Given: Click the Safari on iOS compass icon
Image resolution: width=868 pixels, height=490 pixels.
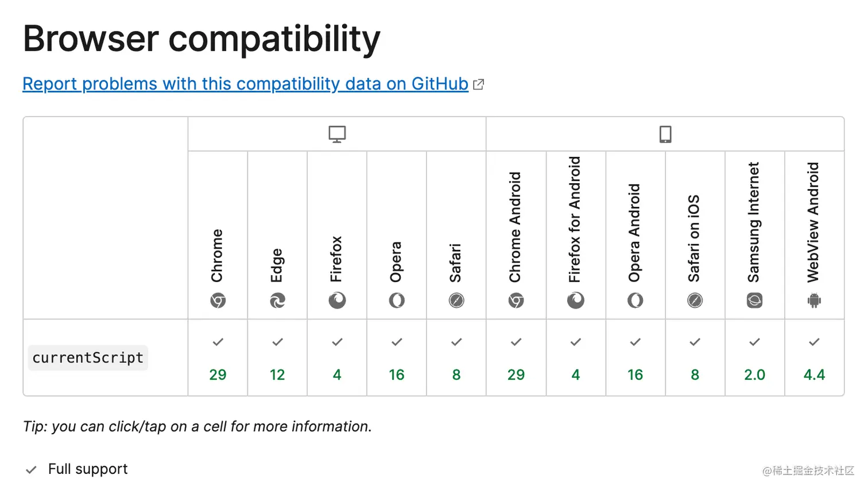Looking at the screenshot, I should (x=695, y=300).
